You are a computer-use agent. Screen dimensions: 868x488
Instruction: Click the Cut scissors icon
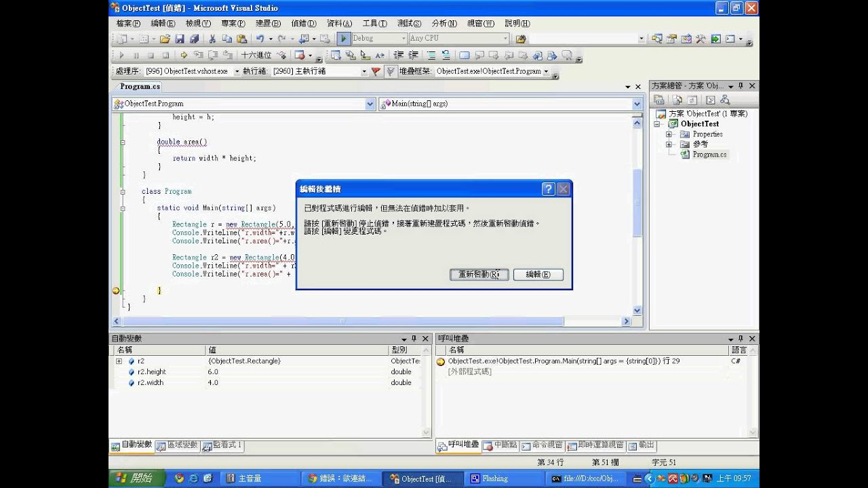pyautogui.click(x=212, y=39)
